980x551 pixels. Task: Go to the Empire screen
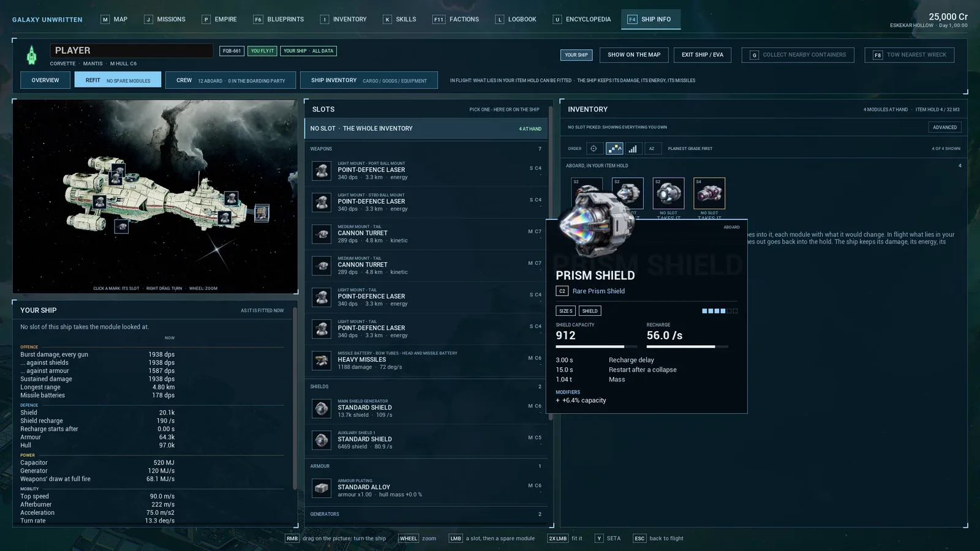pyautogui.click(x=219, y=20)
